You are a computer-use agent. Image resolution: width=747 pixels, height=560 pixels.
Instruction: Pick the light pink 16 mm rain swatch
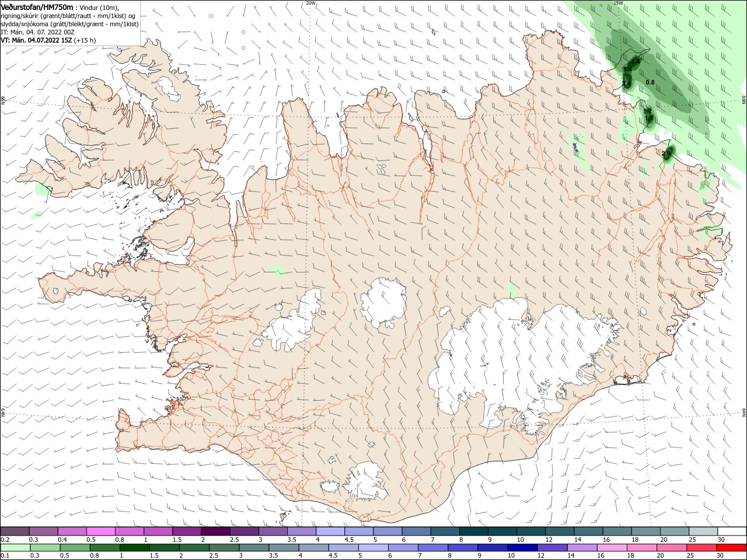pyautogui.click(x=613, y=548)
